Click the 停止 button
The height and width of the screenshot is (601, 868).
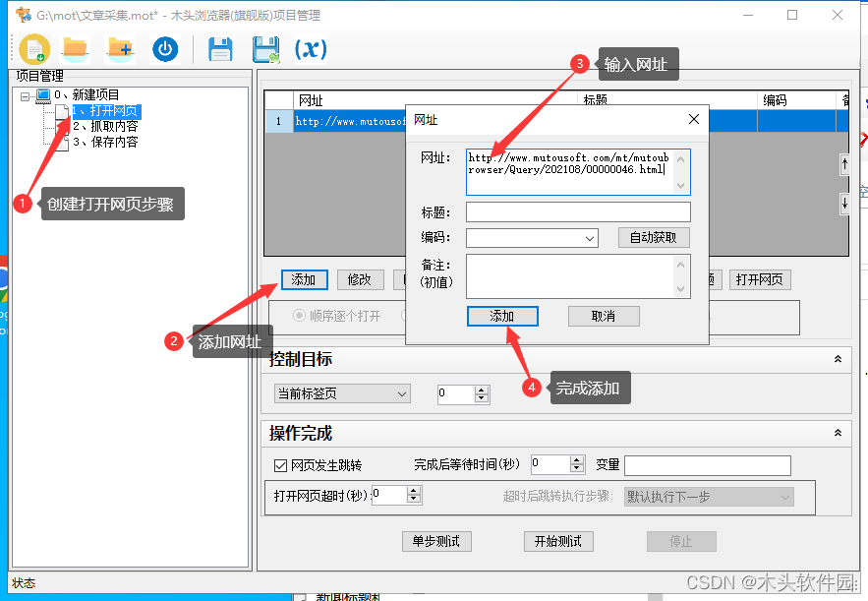(681, 541)
